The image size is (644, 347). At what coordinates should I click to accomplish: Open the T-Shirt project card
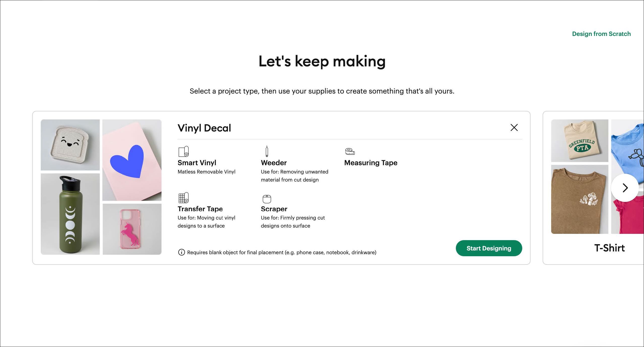point(609,248)
